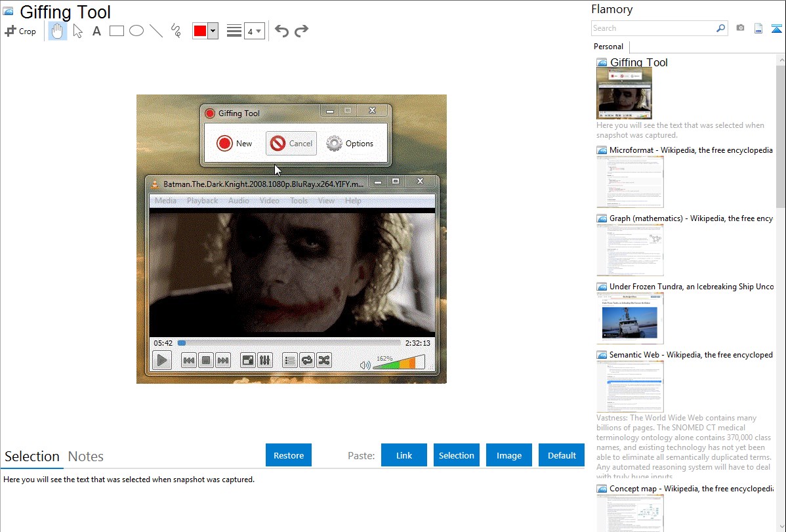Select the straight line tool
The height and width of the screenshot is (532, 786).
156,31
